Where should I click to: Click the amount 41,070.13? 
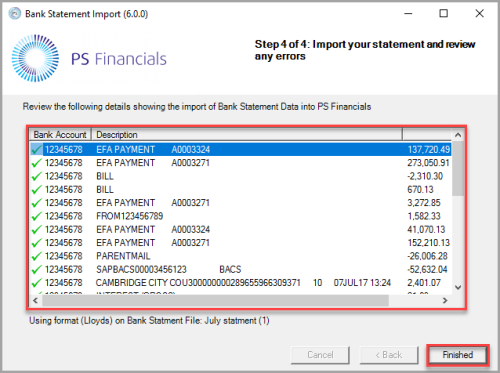pos(426,230)
